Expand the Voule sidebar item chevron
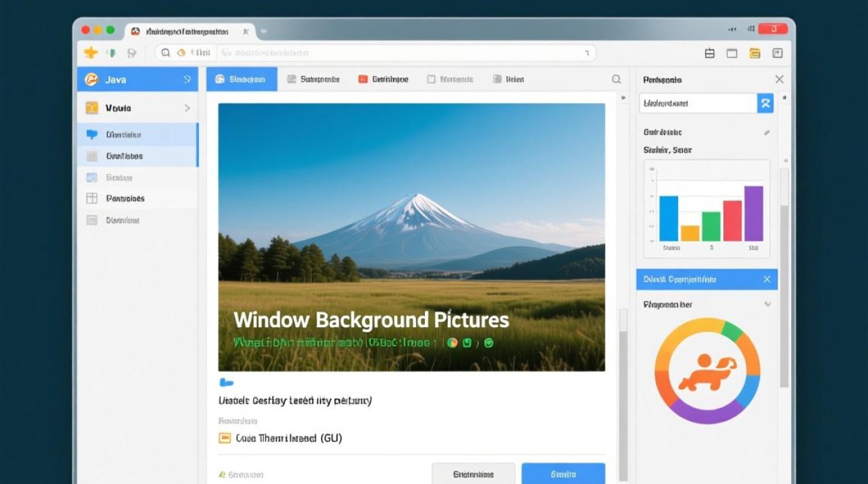The width and height of the screenshot is (868, 484). coord(187,108)
